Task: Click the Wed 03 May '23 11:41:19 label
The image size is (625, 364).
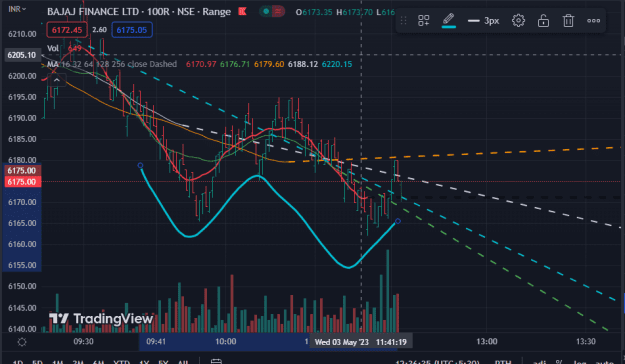Action: (361, 342)
